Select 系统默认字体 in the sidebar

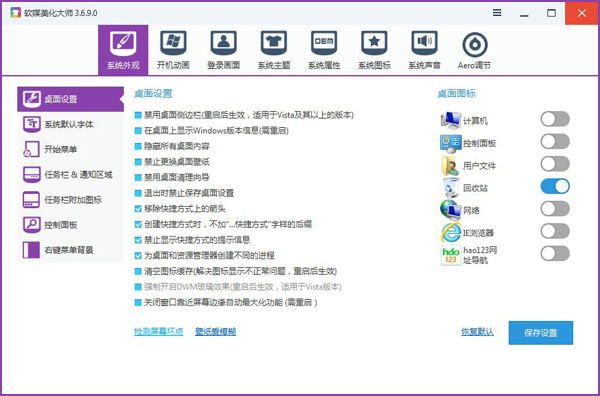[70, 124]
